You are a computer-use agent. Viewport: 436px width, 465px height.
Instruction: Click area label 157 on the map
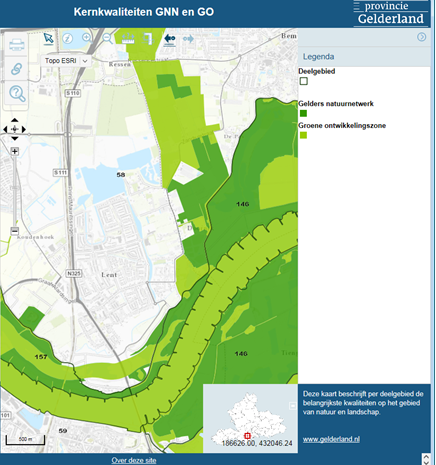click(x=41, y=357)
